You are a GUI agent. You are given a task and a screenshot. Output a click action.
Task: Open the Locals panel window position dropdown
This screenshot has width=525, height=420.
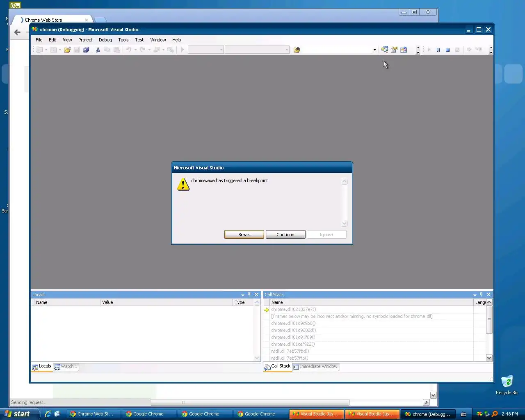(x=242, y=295)
